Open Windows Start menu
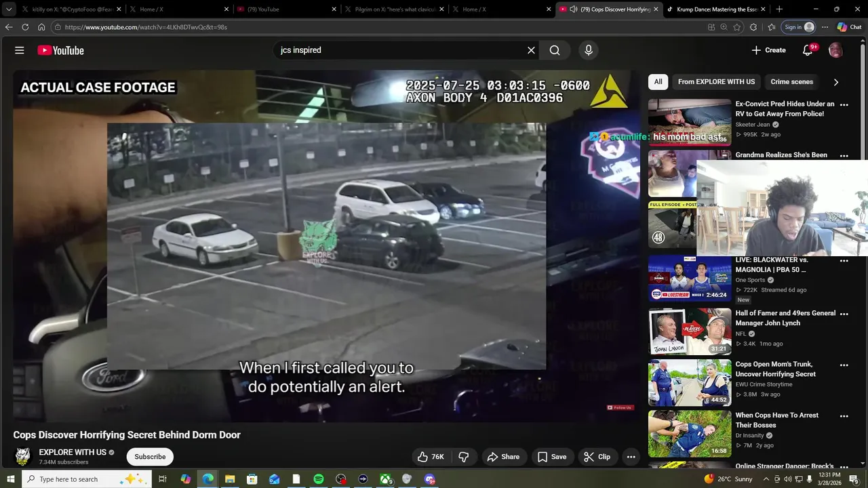 (10, 479)
